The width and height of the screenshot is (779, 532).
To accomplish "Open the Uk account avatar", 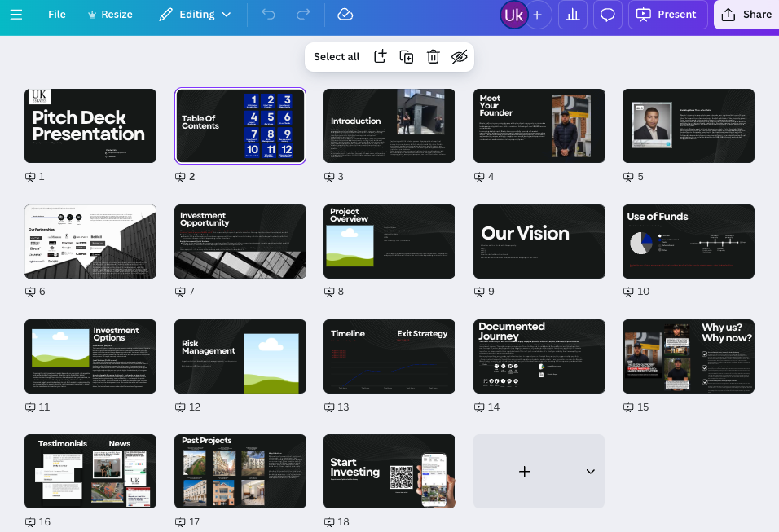I will pos(513,15).
